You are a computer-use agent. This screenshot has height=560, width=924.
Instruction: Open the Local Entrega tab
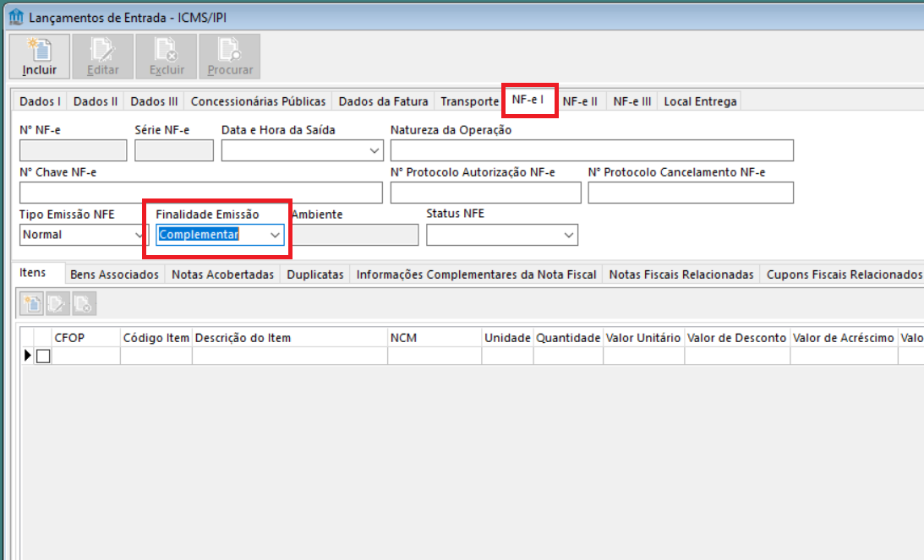tap(700, 101)
